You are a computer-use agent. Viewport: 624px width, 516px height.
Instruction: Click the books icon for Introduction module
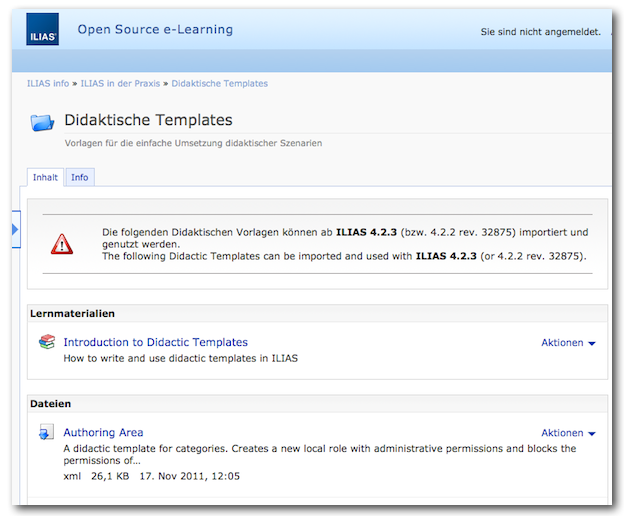pos(47,342)
